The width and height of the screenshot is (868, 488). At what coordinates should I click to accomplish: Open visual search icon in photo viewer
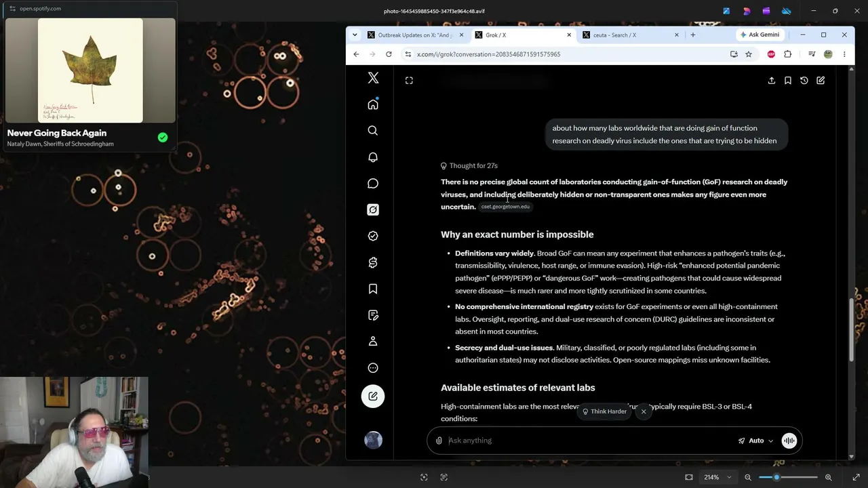(x=424, y=477)
